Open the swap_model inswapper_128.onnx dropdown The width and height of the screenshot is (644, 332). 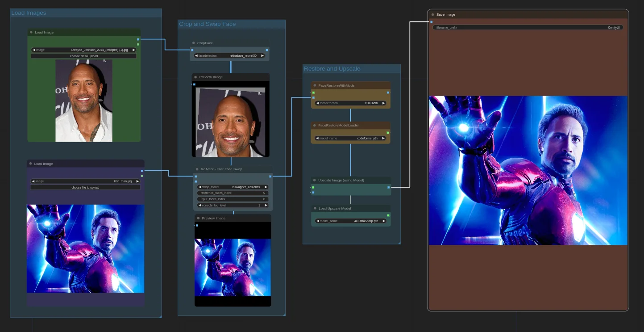click(233, 187)
